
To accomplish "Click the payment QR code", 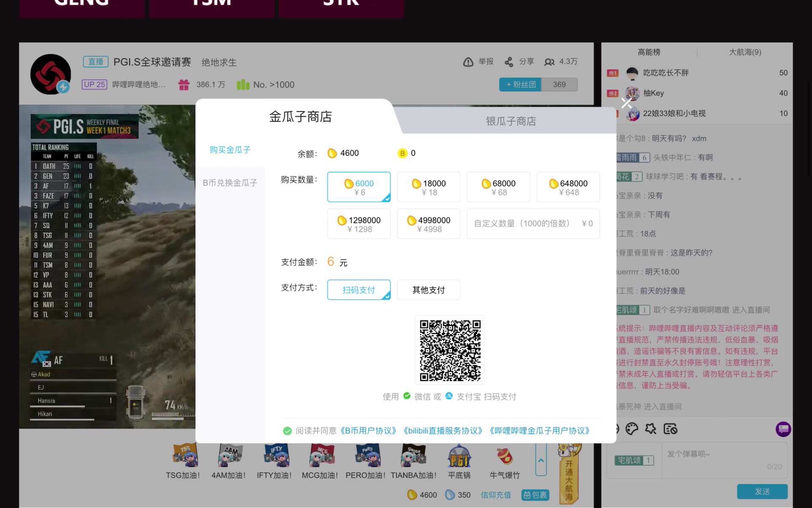I will click(x=450, y=351).
